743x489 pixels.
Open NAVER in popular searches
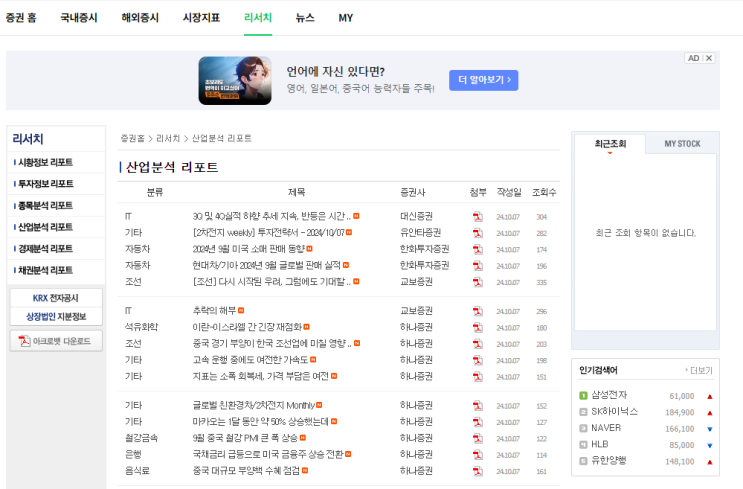pos(606,428)
